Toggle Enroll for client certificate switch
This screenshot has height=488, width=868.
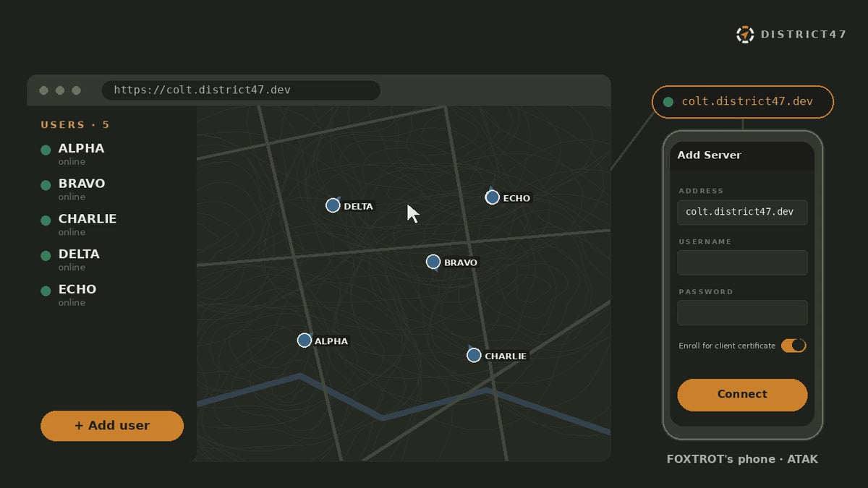point(793,346)
